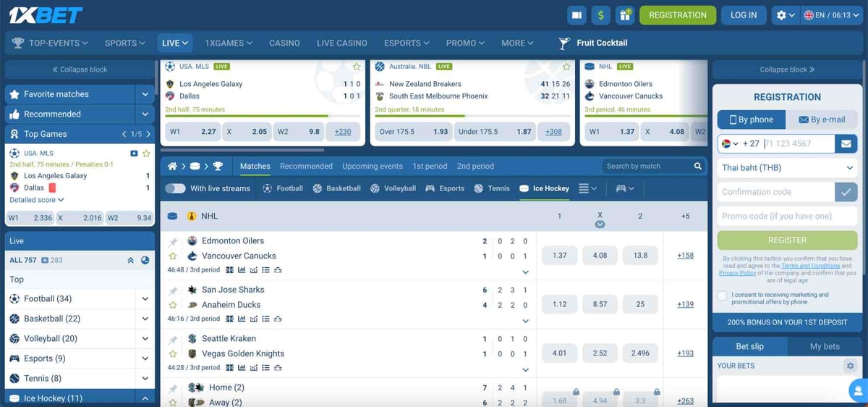The image size is (868, 407).
Task: Open the LIVE menu
Action: click(175, 43)
